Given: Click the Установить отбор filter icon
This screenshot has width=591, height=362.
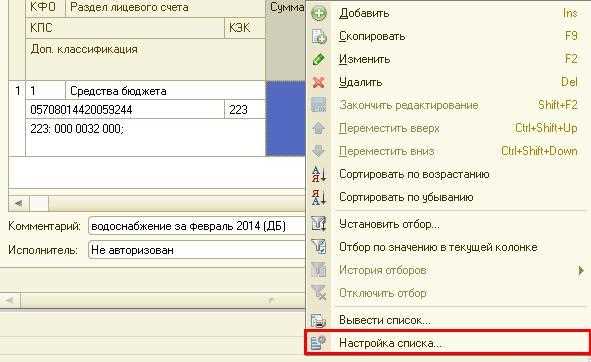Looking at the screenshot, I should (319, 224).
